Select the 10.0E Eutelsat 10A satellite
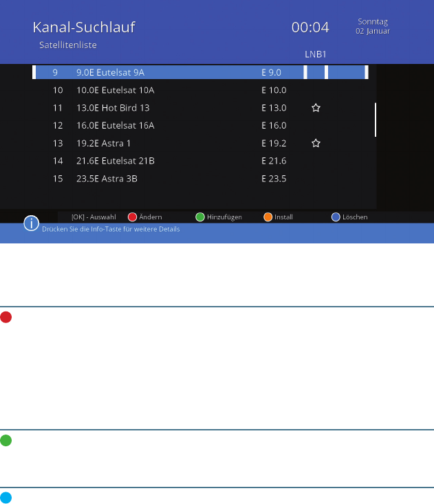Screen dimensions: 434x504 point(115,90)
